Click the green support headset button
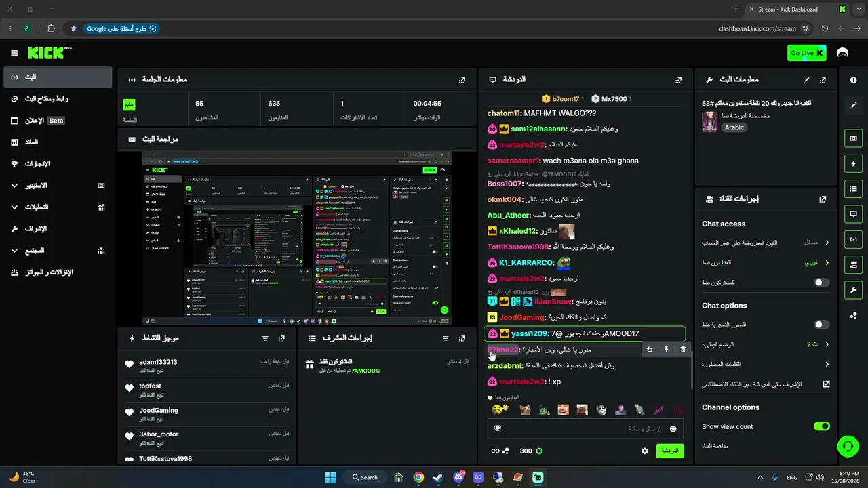Viewport: 868px width, 488px height. click(848, 446)
